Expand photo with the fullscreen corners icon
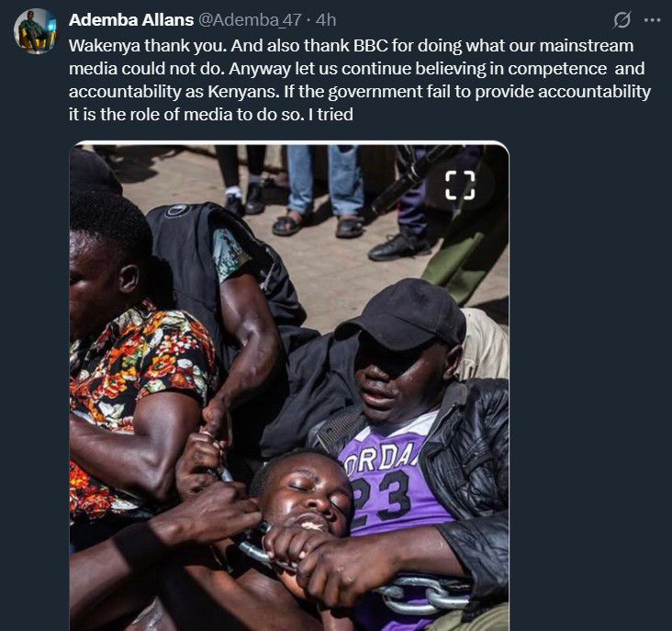Screen dimensions: 672x631 460,186
